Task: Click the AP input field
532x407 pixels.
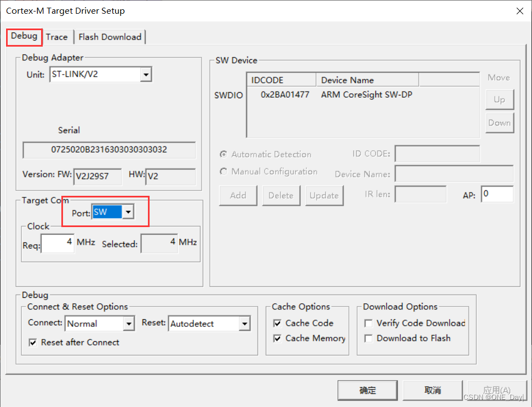Action: [497, 194]
